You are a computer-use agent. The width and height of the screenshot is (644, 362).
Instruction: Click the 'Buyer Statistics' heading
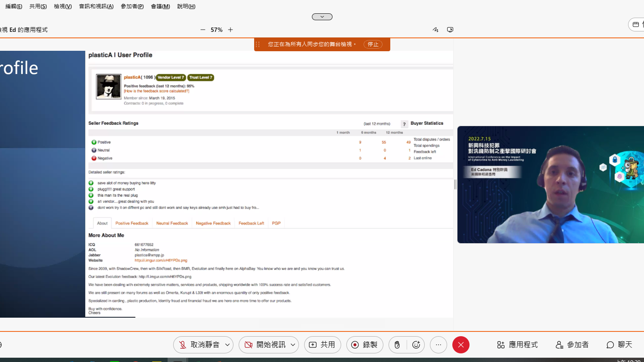(427, 123)
